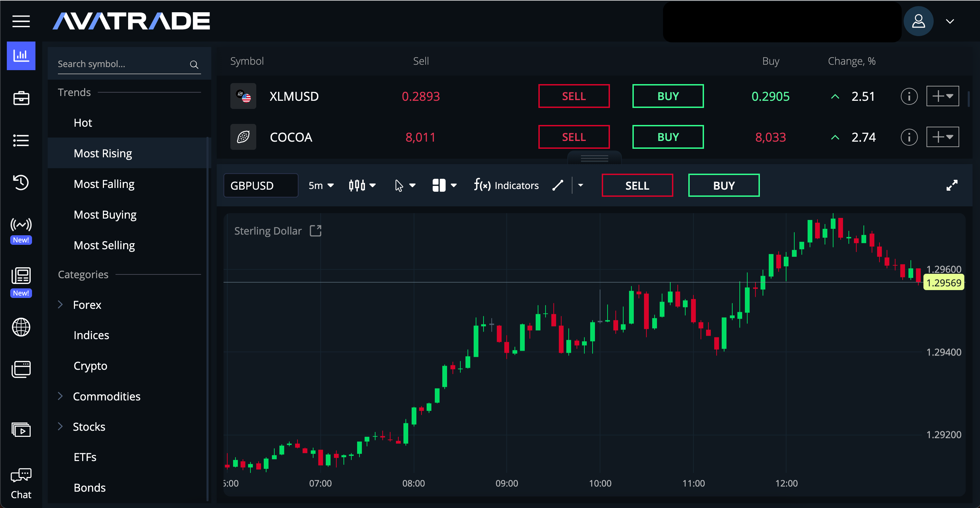Click the Change, % column header

[x=852, y=61]
